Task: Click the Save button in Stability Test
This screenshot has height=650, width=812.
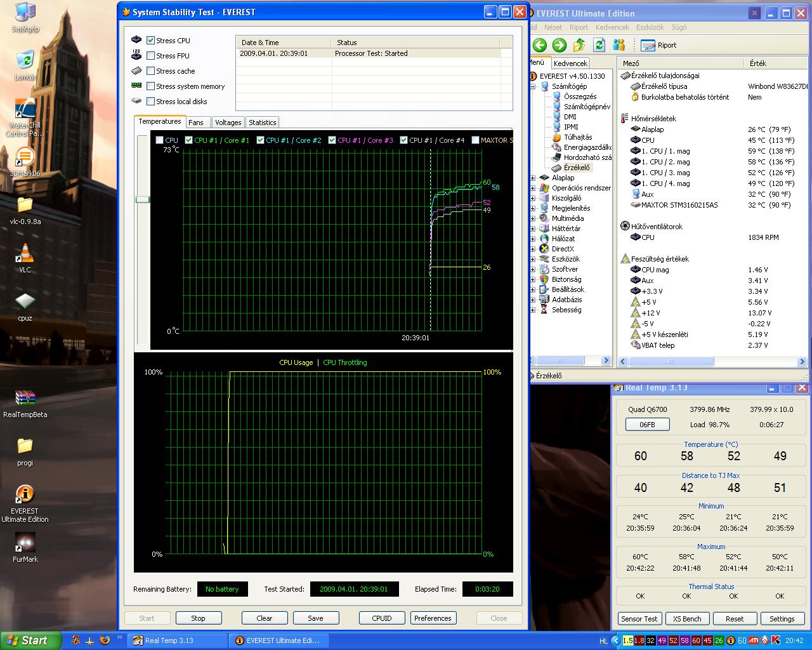Action: [315, 618]
